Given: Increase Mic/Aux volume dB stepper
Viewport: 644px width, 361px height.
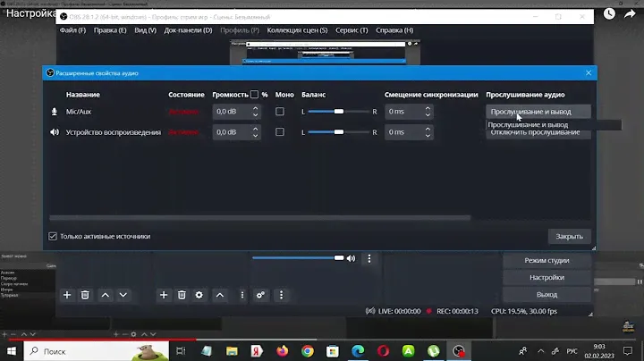Looking at the screenshot, I should click(255, 108).
